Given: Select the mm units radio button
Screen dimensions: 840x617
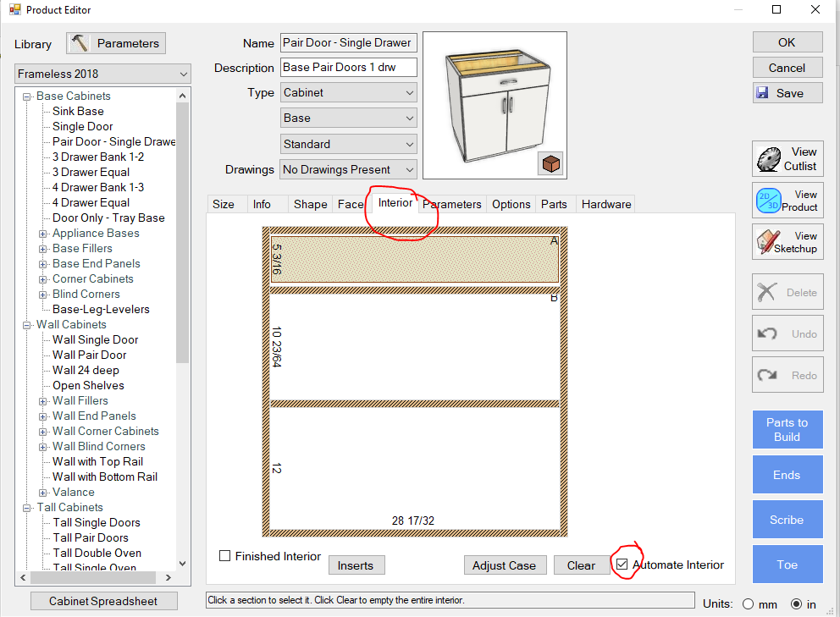Looking at the screenshot, I should [748, 604].
